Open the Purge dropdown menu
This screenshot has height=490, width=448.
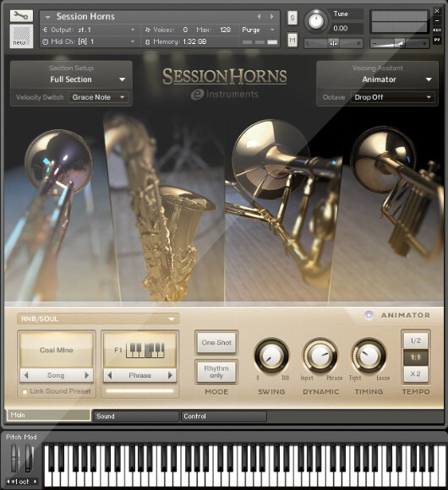(x=258, y=30)
